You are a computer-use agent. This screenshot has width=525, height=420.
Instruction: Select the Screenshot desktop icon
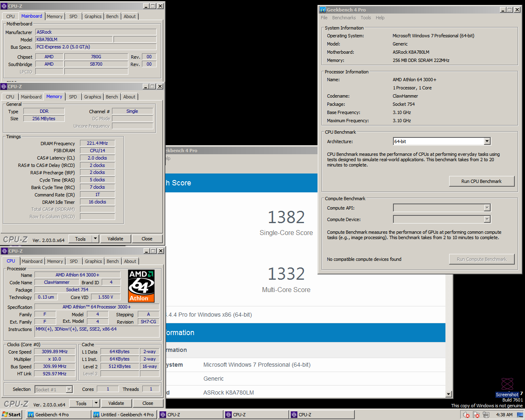507,387
